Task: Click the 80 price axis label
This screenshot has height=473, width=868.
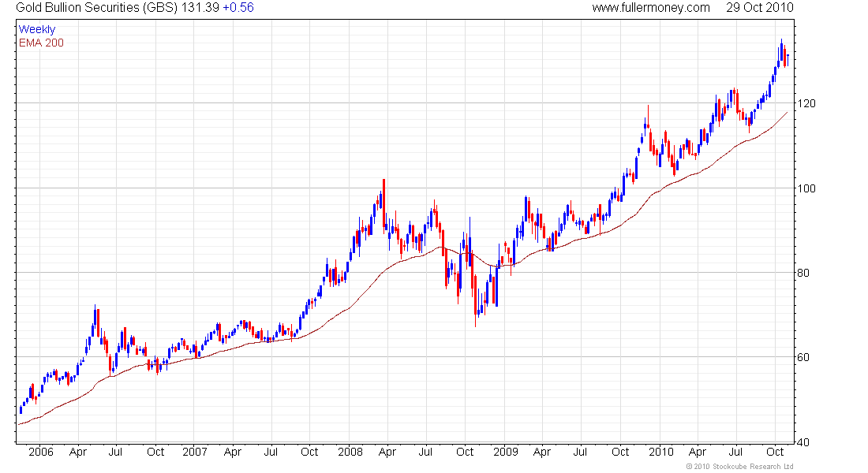Action: click(803, 273)
